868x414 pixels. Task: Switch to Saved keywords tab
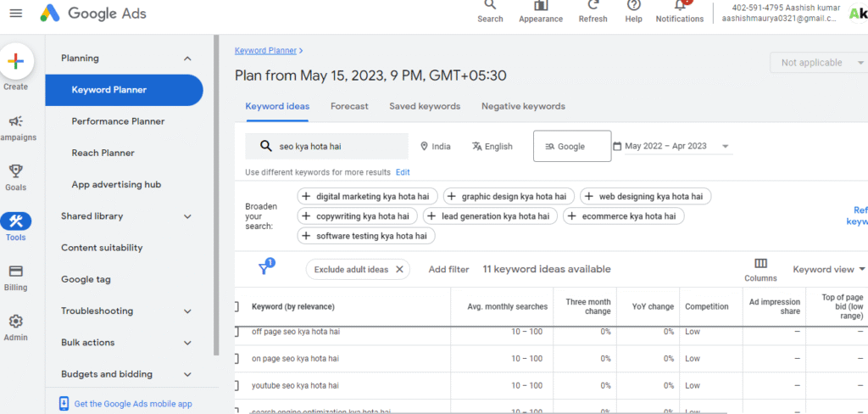pos(425,106)
